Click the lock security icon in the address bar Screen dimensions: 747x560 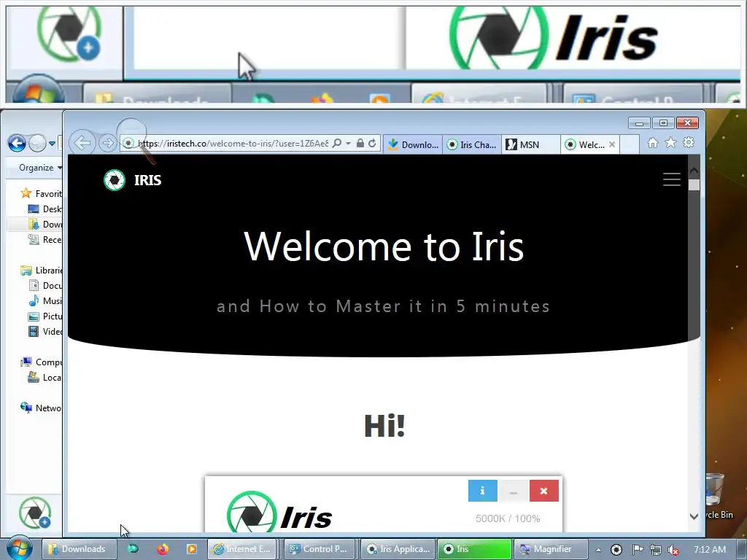pyautogui.click(x=360, y=144)
